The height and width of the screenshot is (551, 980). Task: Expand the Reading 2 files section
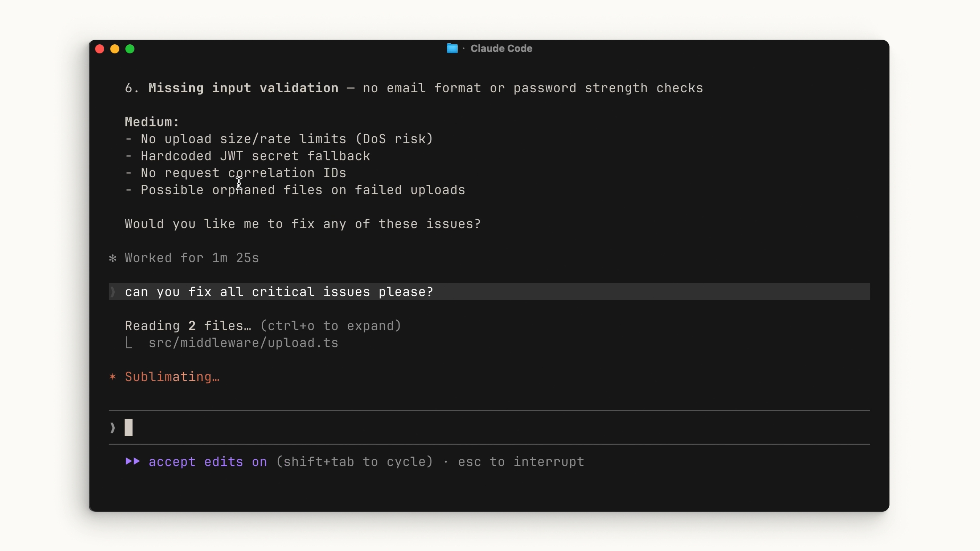188,326
